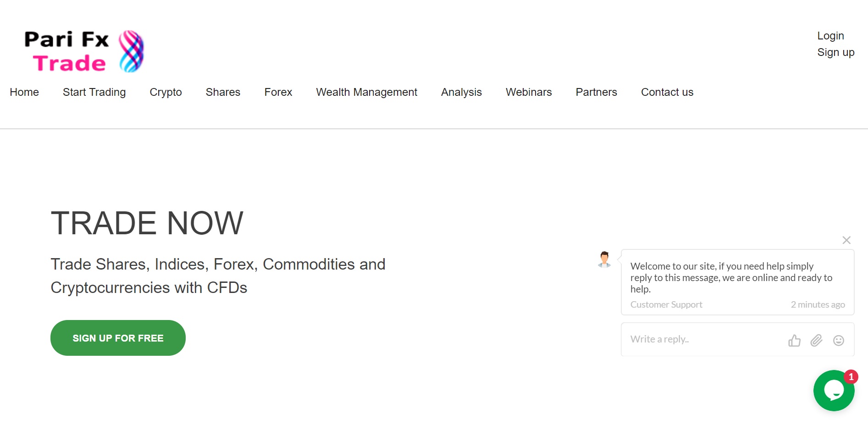868x425 pixels.
Task: Click the TRADE NOW heading
Action: pos(147,223)
